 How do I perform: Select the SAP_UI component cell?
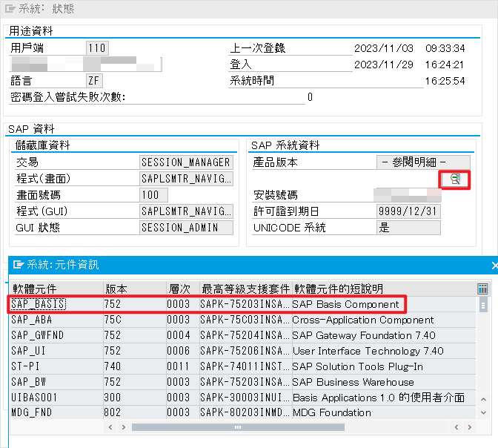coord(57,351)
